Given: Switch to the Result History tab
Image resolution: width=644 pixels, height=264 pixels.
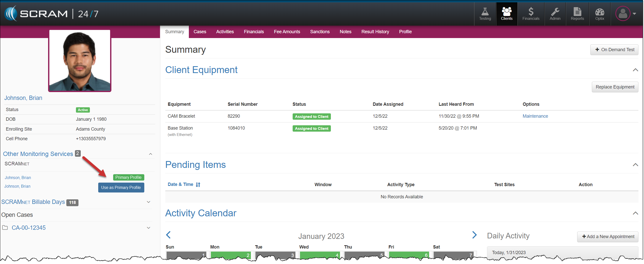Looking at the screenshot, I should [375, 32].
